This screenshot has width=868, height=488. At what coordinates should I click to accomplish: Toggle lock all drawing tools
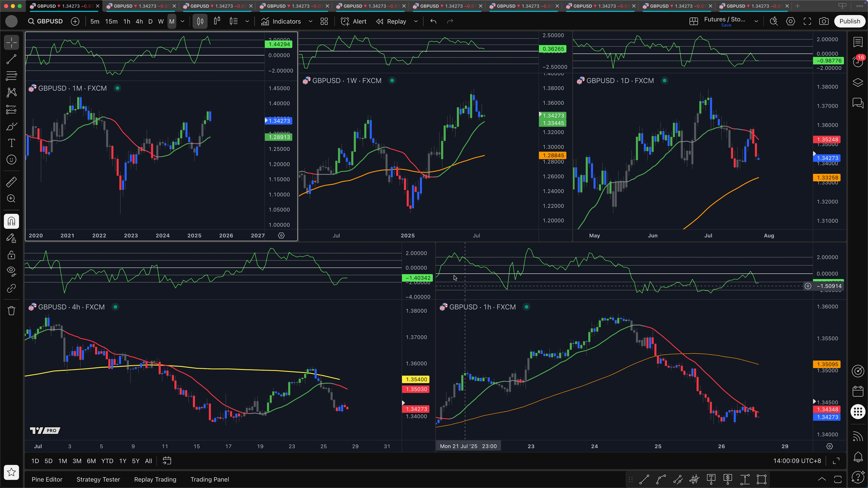[x=12, y=255]
